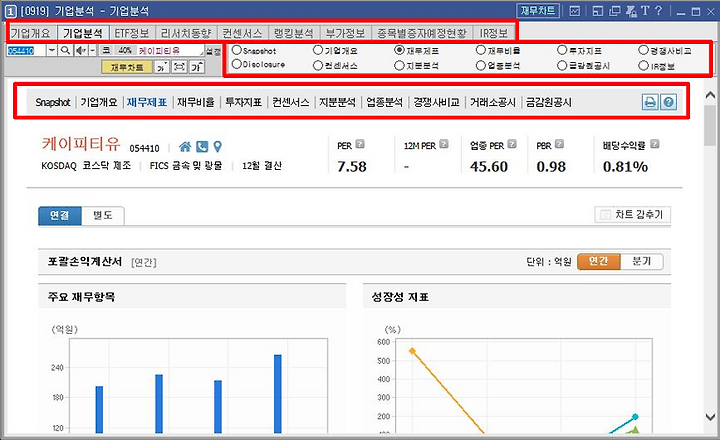
Task: Select the 투자지표 radio button
Action: tap(562, 50)
